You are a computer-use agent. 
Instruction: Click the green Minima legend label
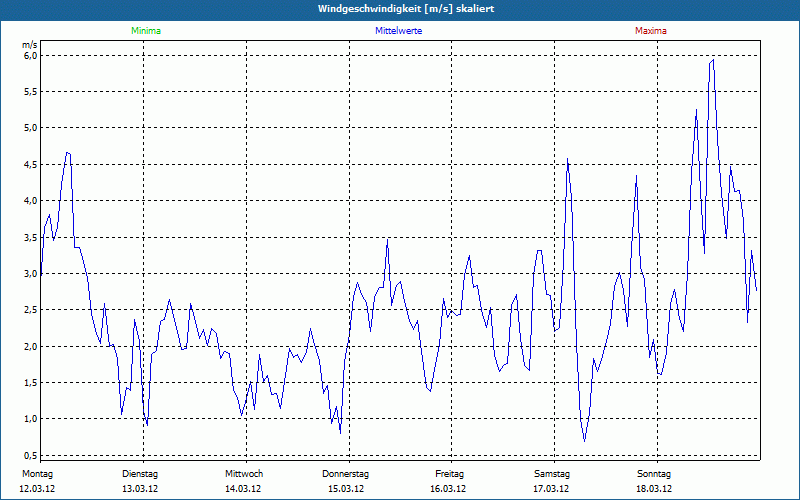tap(146, 31)
